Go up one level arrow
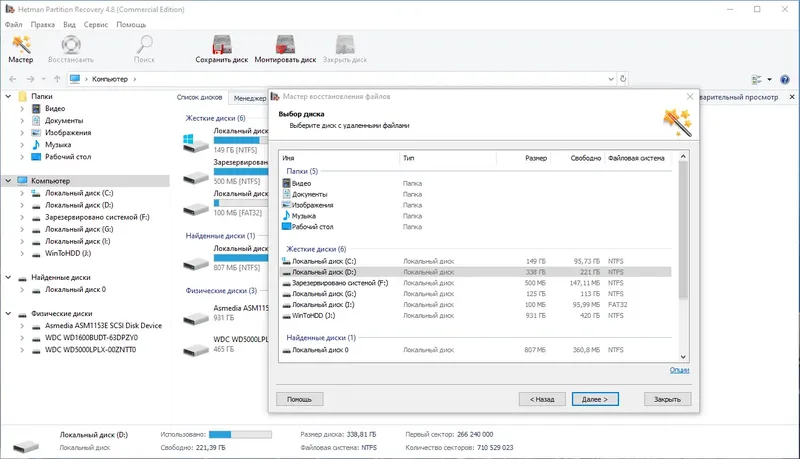This screenshot has height=459, width=800. 57,79
